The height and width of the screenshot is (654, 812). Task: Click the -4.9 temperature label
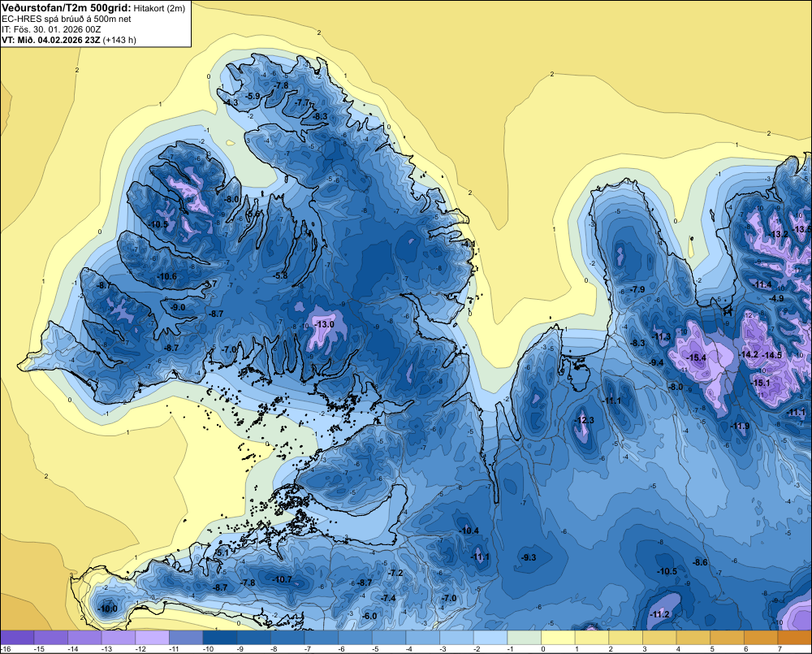tap(776, 298)
